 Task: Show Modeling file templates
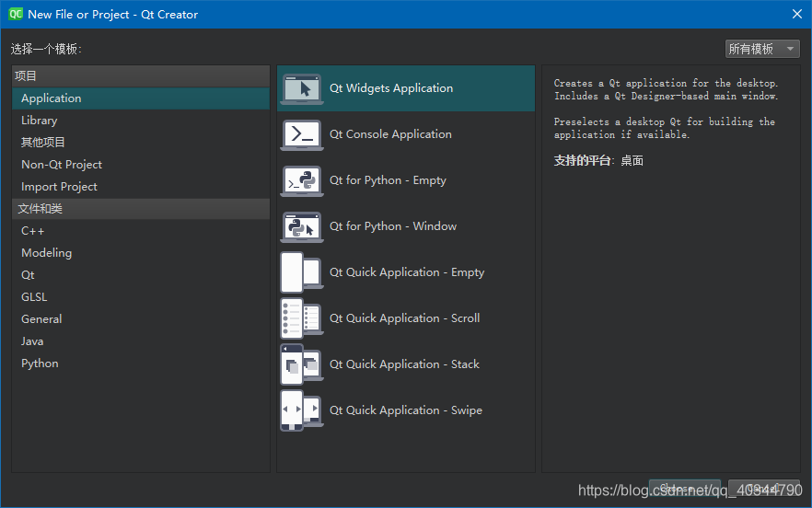coord(140,253)
